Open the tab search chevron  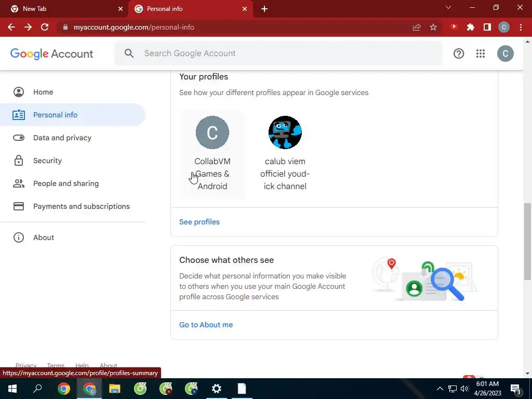tap(448, 7)
